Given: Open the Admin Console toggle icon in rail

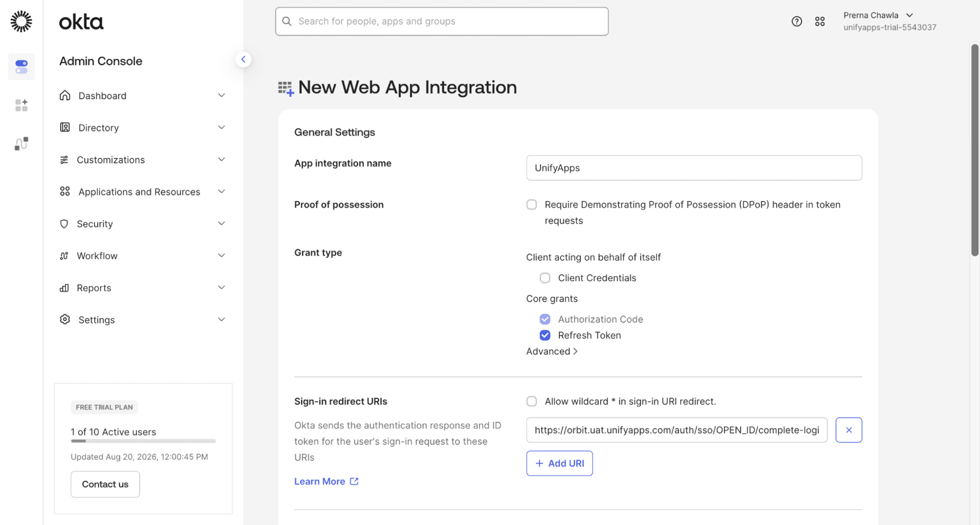Looking at the screenshot, I should tap(21, 67).
